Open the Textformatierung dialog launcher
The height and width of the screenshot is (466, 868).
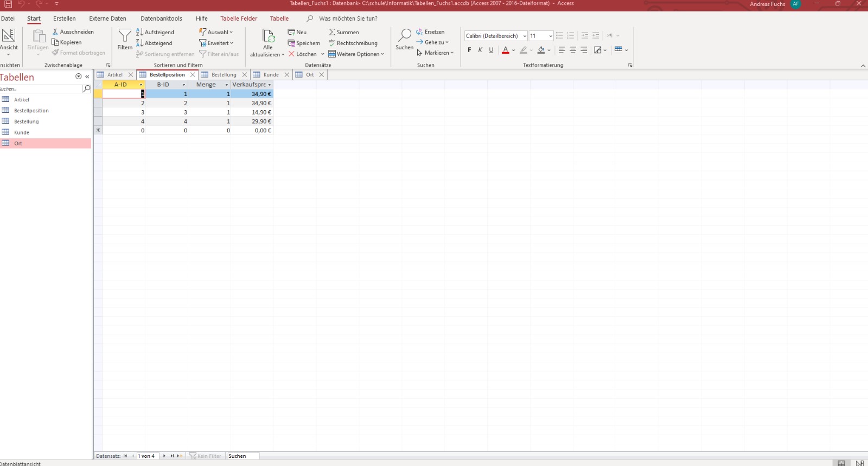pos(630,65)
